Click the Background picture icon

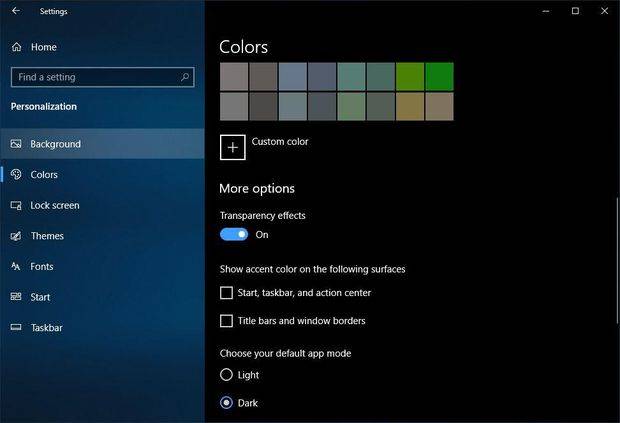pyautogui.click(x=16, y=144)
